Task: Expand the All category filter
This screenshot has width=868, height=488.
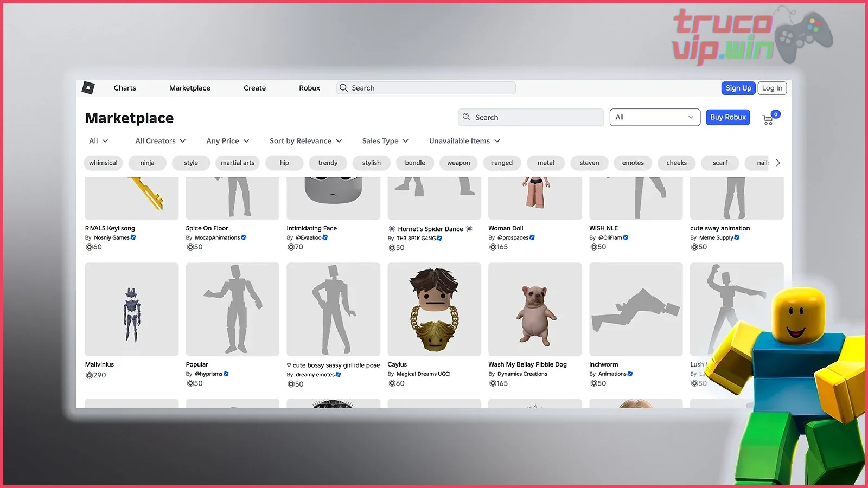Action: click(99, 141)
